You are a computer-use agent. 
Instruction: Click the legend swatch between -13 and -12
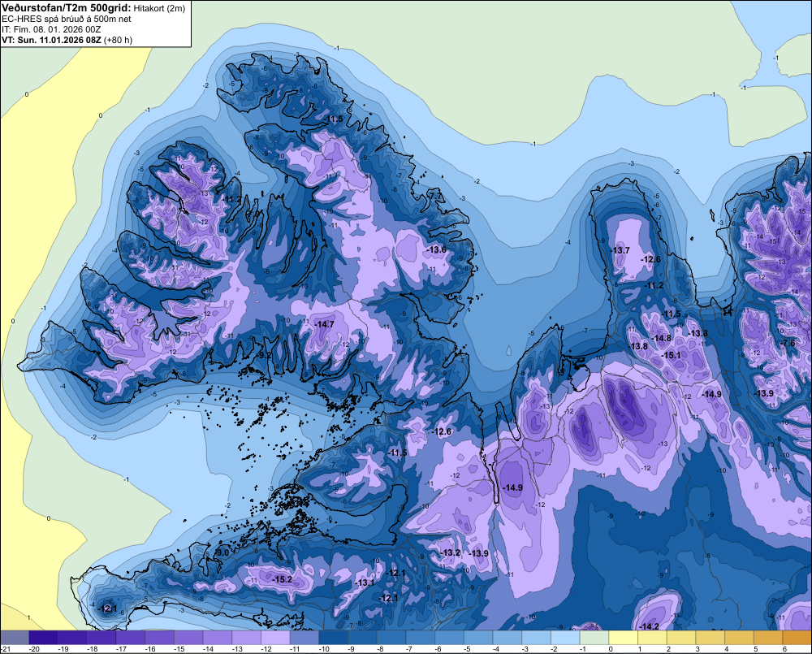click(x=247, y=638)
